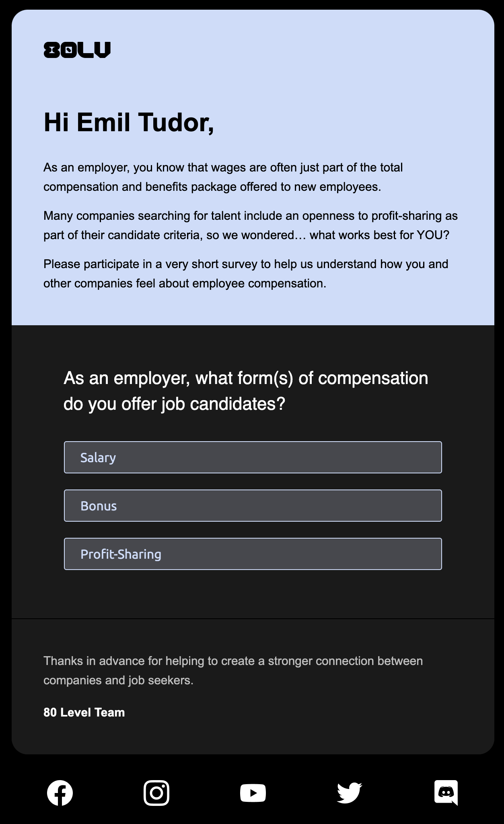504x824 pixels.
Task: Open the Facebook page icon
Action: pos(60,793)
